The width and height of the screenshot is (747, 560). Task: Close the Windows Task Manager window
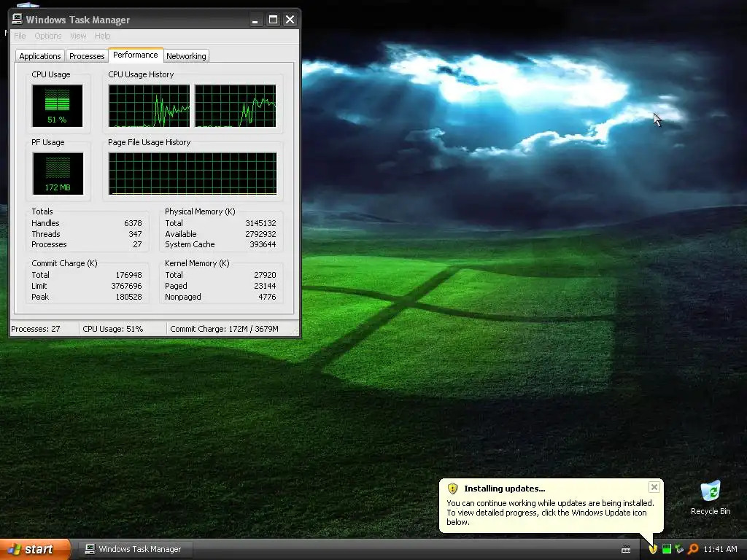(x=290, y=20)
